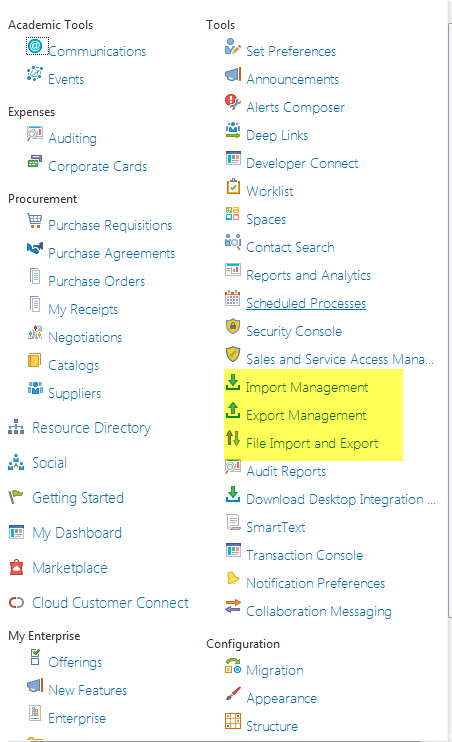
Task: Click the Purchase Requisitions cart icon
Action: click(35, 221)
